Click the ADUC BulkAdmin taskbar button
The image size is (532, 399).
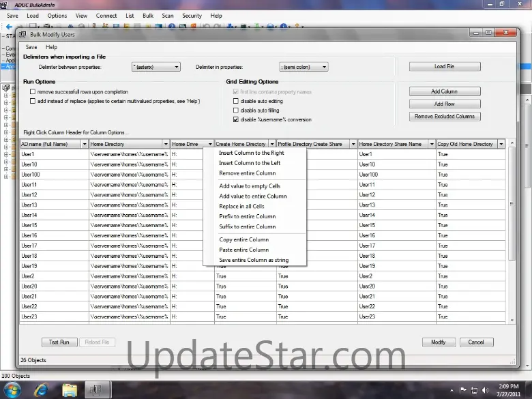point(98,390)
